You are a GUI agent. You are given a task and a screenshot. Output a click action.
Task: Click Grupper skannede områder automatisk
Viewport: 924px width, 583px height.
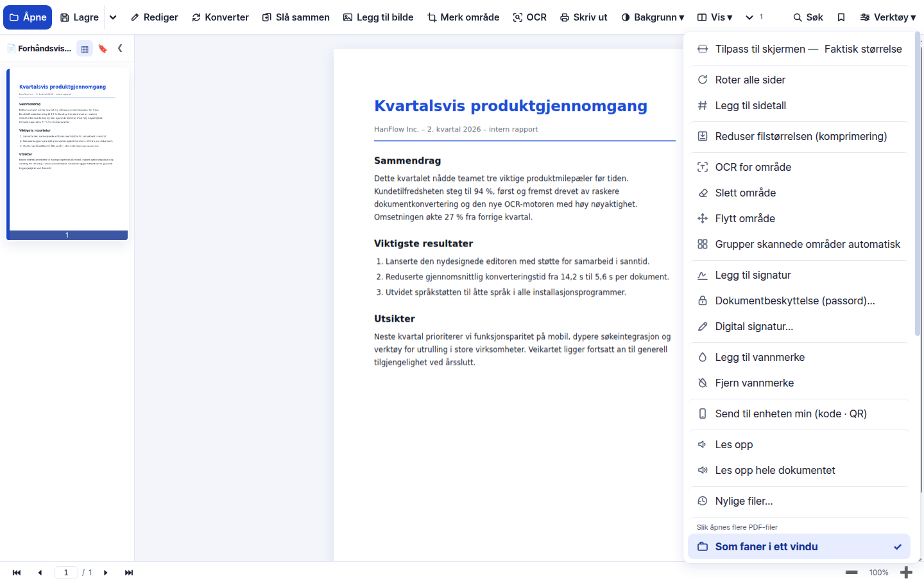point(799,244)
